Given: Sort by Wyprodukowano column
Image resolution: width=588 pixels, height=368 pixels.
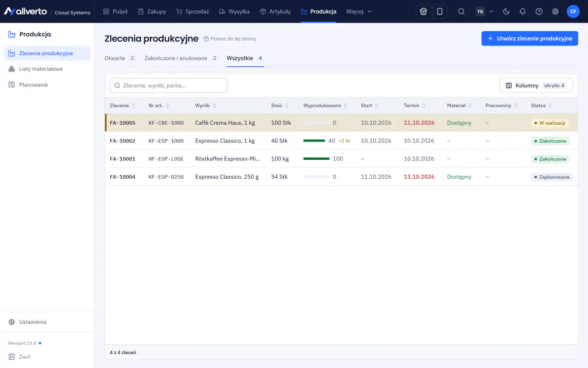Looking at the screenshot, I should [x=325, y=106].
